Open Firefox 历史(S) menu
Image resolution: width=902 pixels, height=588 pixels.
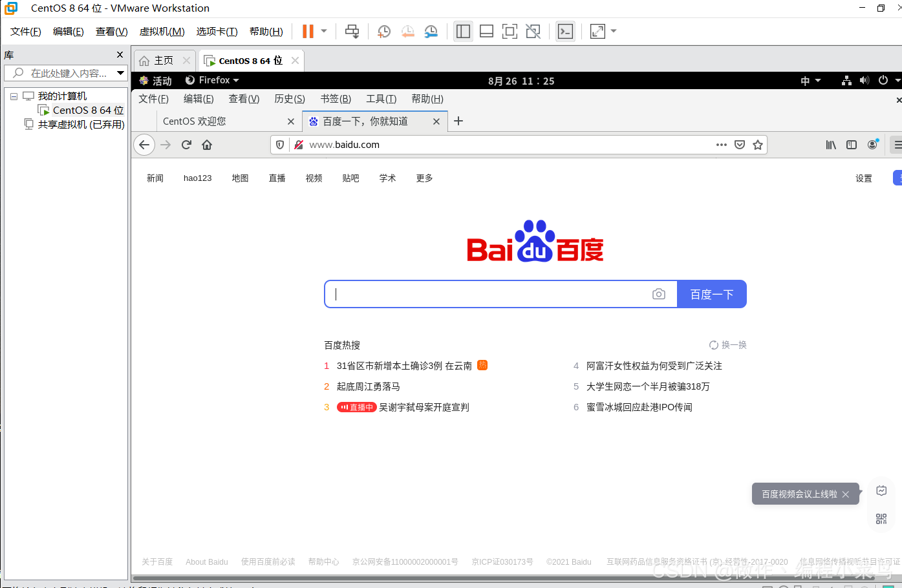coord(290,99)
